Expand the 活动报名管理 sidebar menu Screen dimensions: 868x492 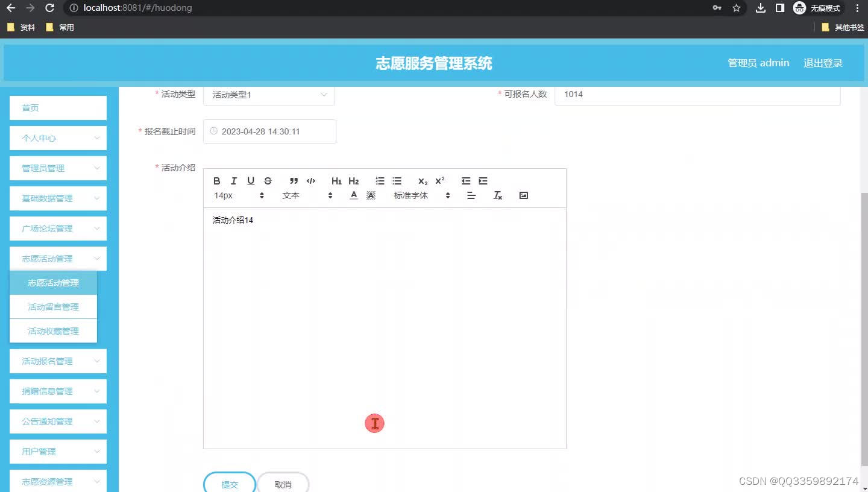pyautogui.click(x=58, y=361)
